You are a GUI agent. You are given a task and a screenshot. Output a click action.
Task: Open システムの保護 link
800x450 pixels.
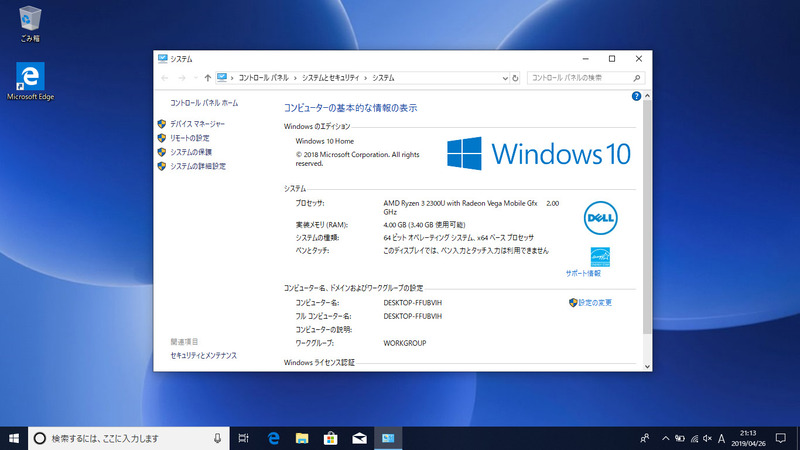click(191, 152)
